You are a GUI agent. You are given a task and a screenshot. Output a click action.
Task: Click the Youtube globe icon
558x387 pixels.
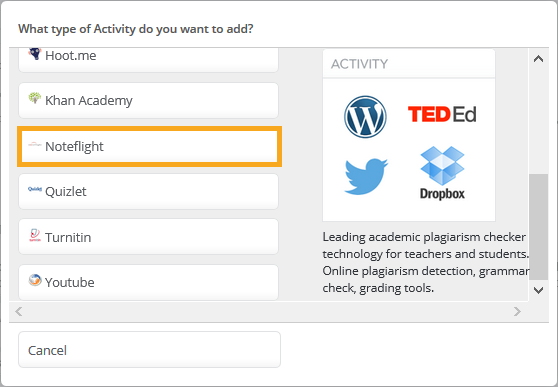pyautogui.click(x=35, y=280)
